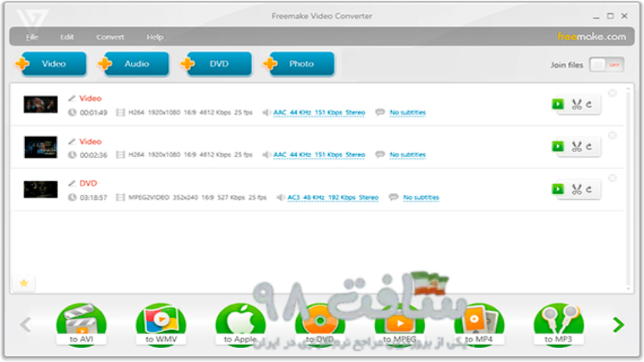Click the H264 info of 00:01:49 video
The image size is (644, 362).
click(190, 112)
